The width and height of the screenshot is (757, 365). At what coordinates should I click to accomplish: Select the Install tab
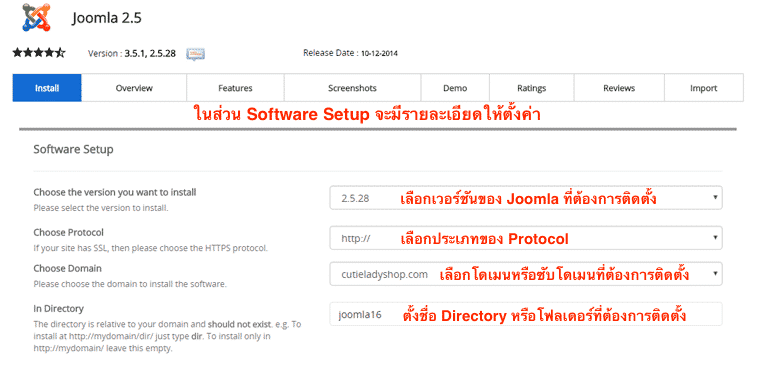[x=47, y=88]
